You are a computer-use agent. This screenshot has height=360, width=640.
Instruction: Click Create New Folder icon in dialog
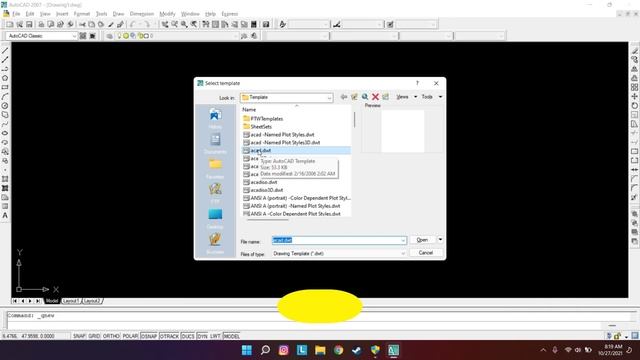click(x=385, y=97)
